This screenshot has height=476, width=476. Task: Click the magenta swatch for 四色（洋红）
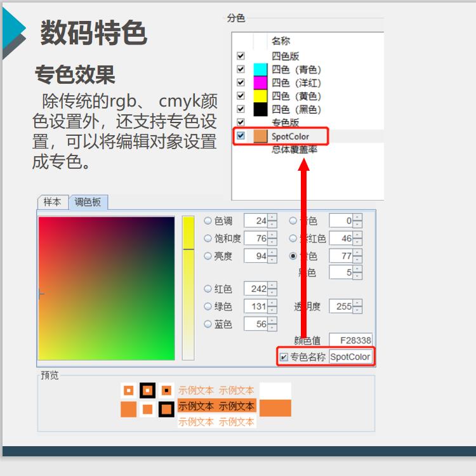coord(260,83)
